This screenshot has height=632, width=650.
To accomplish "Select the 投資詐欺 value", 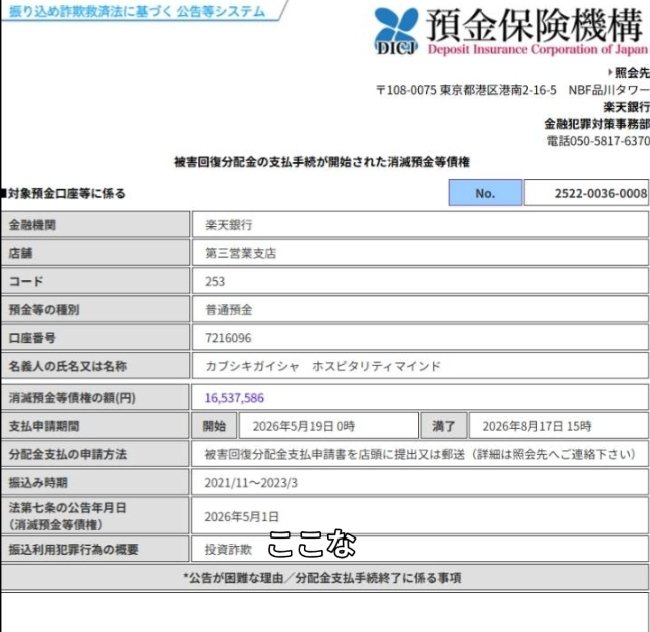I will (228, 550).
